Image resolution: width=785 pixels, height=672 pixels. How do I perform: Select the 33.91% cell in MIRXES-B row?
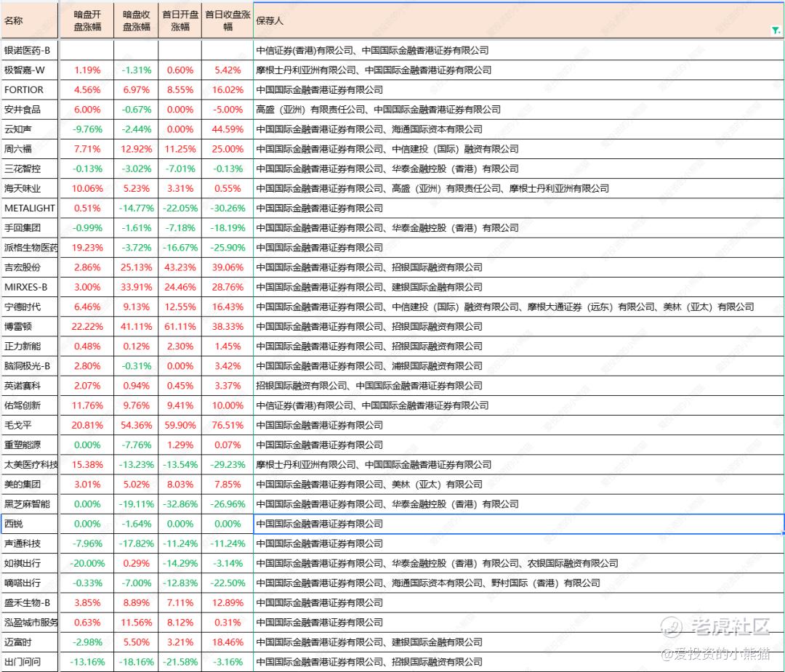[x=136, y=287]
